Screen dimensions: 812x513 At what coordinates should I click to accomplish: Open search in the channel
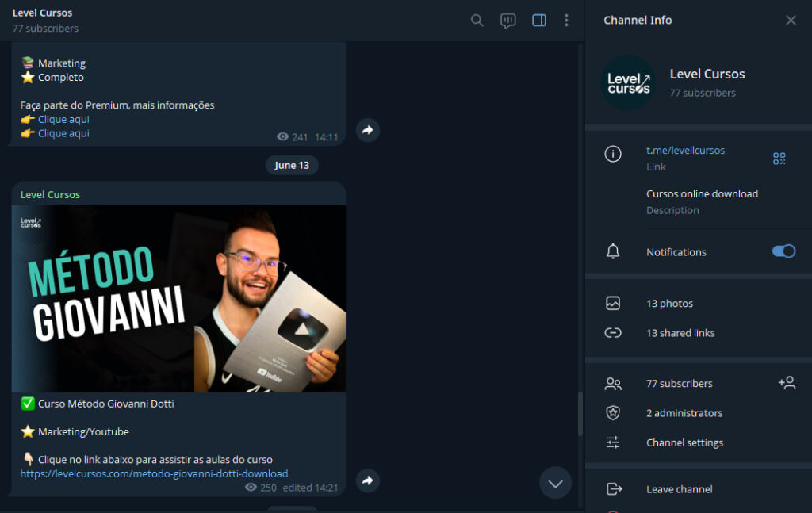[477, 20]
